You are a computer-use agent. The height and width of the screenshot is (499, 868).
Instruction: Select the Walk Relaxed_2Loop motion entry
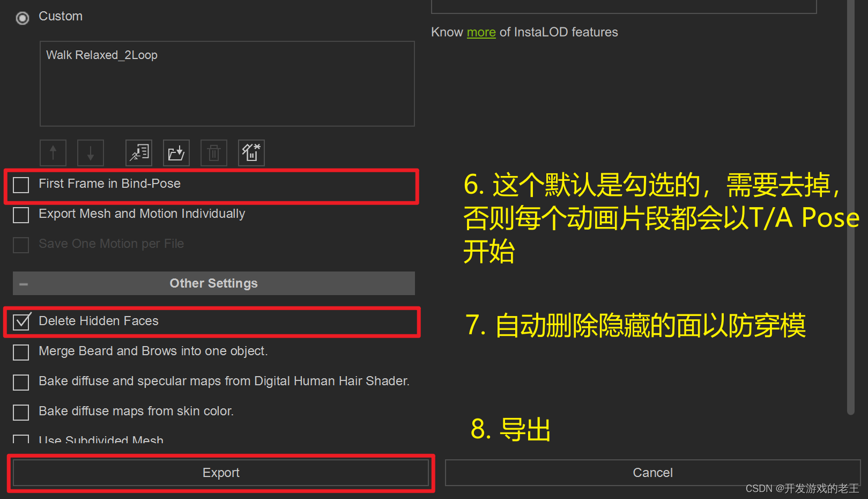(102, 55)
